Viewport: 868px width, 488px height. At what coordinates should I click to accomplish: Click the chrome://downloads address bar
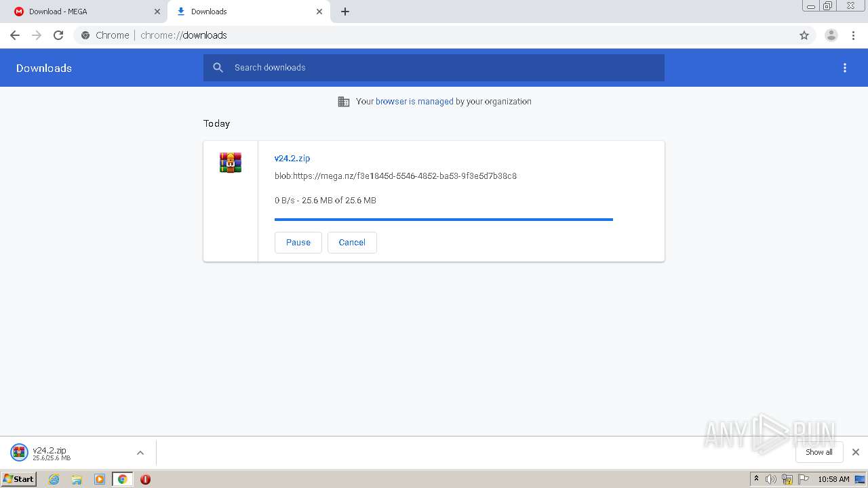point(434,35)
